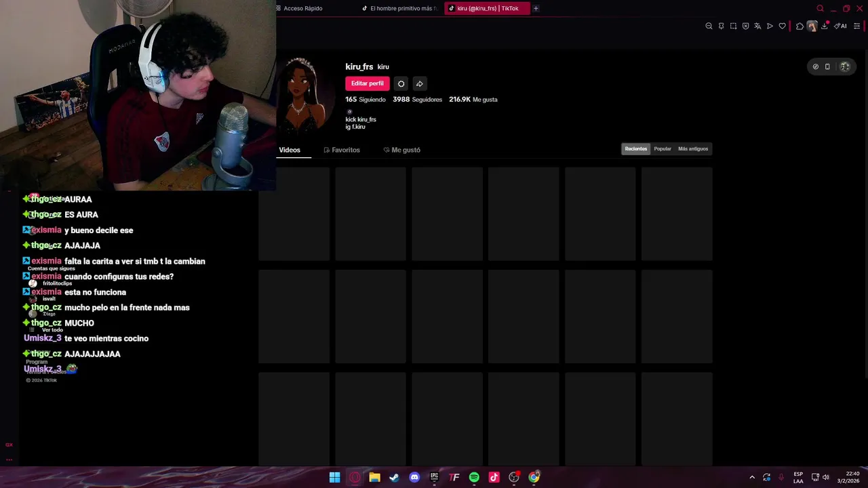Open Spotify from the taskbar
Image resolution: width=868 pixels, height=488 pixels.
(x=474, y=477)
